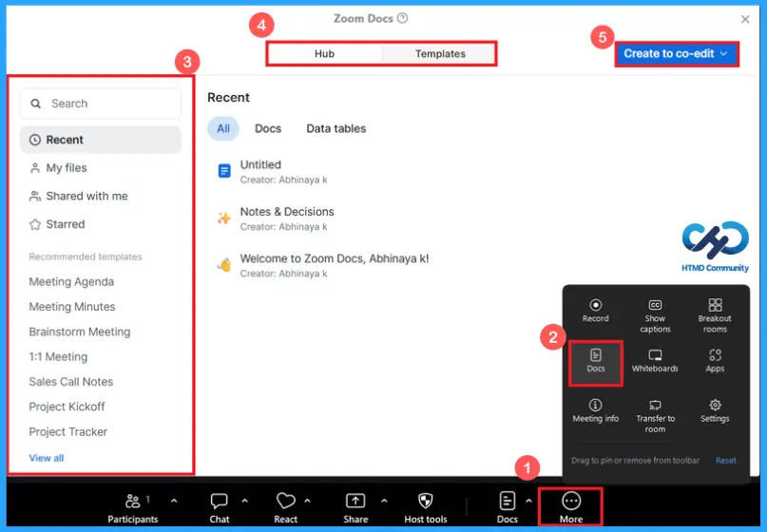Open Recent in the sidebar

point(101,140)
